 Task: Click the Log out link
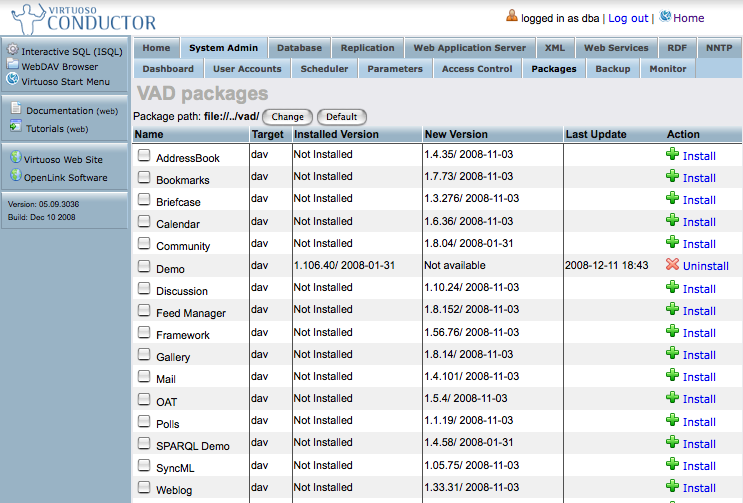(628, 18)
